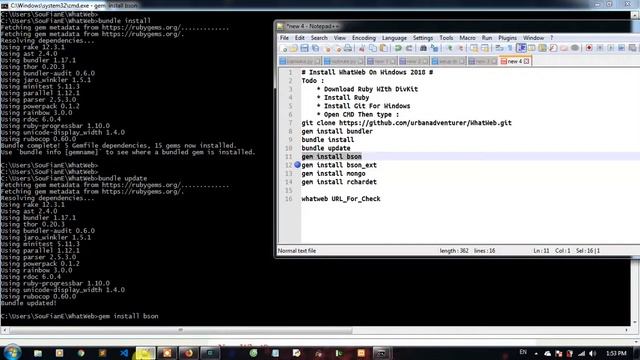The image size is (640, 360).
Task: Click the red Start Recording macro icon
Action: [x=589, y=49]
